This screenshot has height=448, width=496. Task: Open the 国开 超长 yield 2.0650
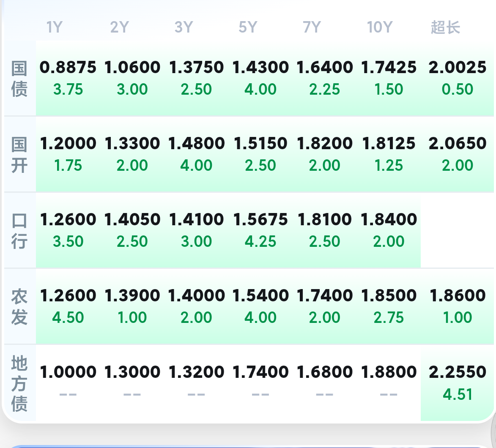458,143
